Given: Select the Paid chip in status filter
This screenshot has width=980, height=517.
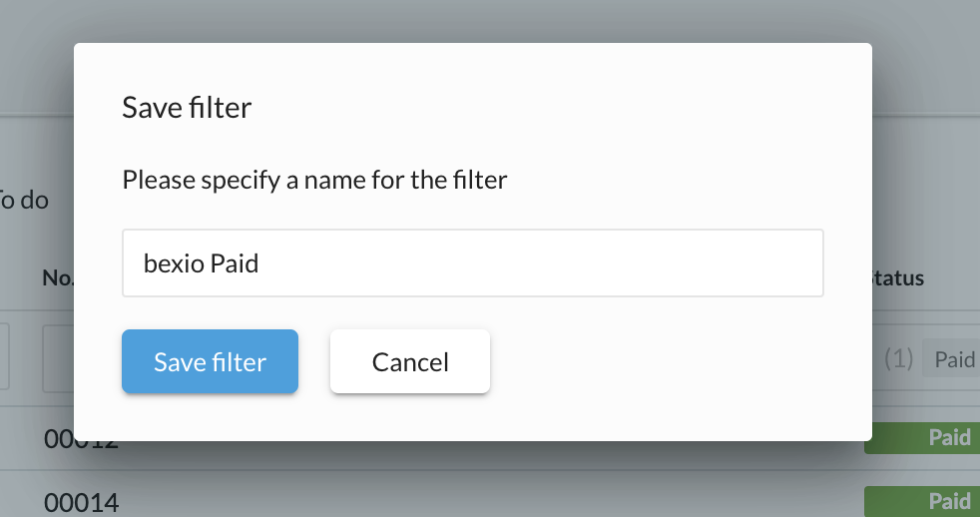Looking at the screenshot, I should pos(953,360).
